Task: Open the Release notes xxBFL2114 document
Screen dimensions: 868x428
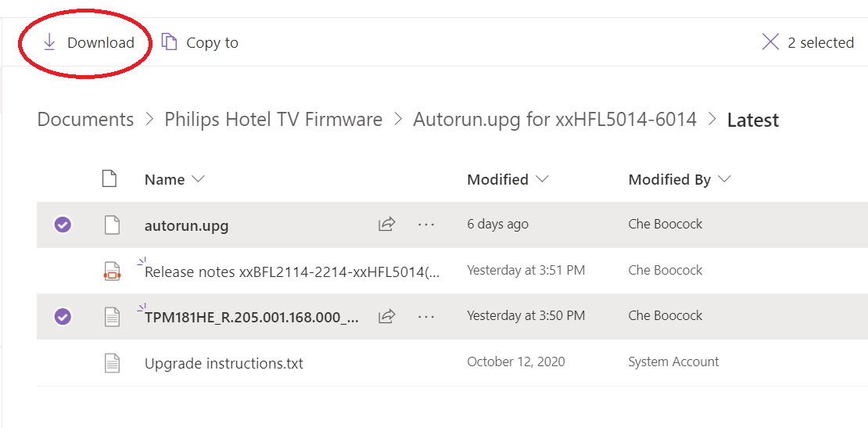Action: (292, 272)
